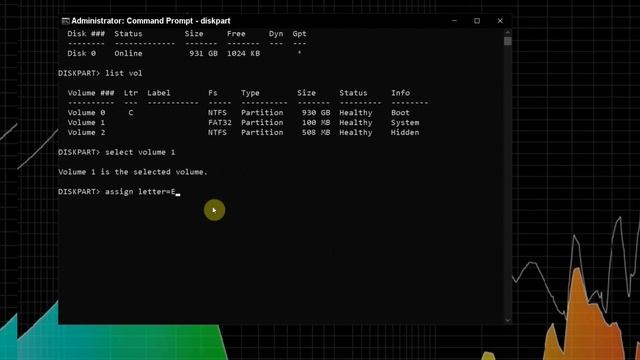The image size is (640, 360).
Task: Click the scrollbar down arrow
Action: tap(508, 320)
